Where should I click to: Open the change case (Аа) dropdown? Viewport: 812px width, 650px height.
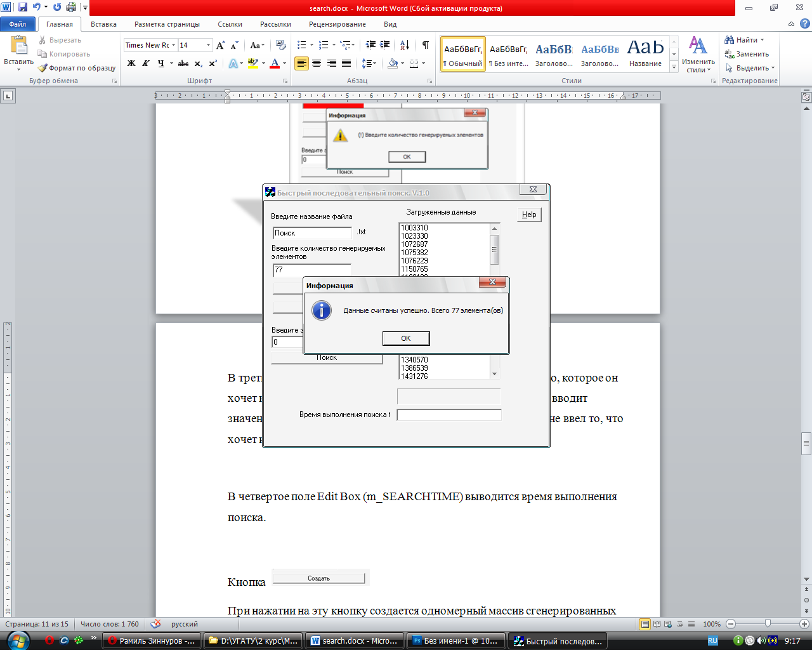257,45
